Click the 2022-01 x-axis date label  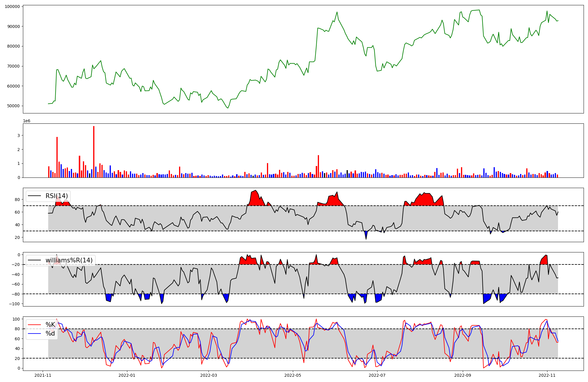(127, 375)
